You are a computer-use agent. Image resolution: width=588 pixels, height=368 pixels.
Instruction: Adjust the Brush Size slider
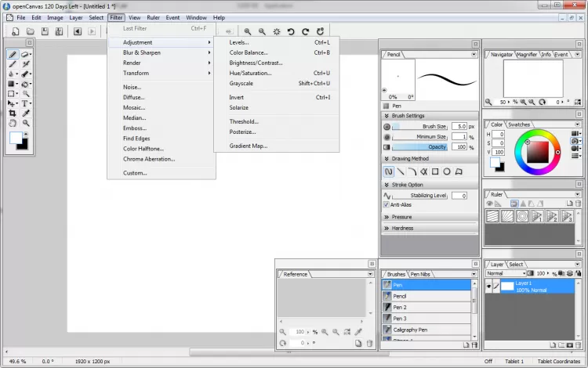[x=420, y=127]
